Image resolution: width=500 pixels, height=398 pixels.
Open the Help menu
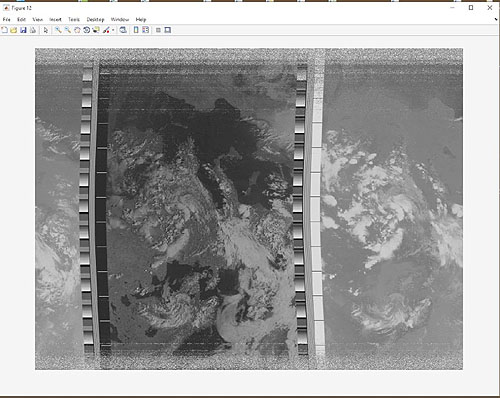click(x=141, y=19)
